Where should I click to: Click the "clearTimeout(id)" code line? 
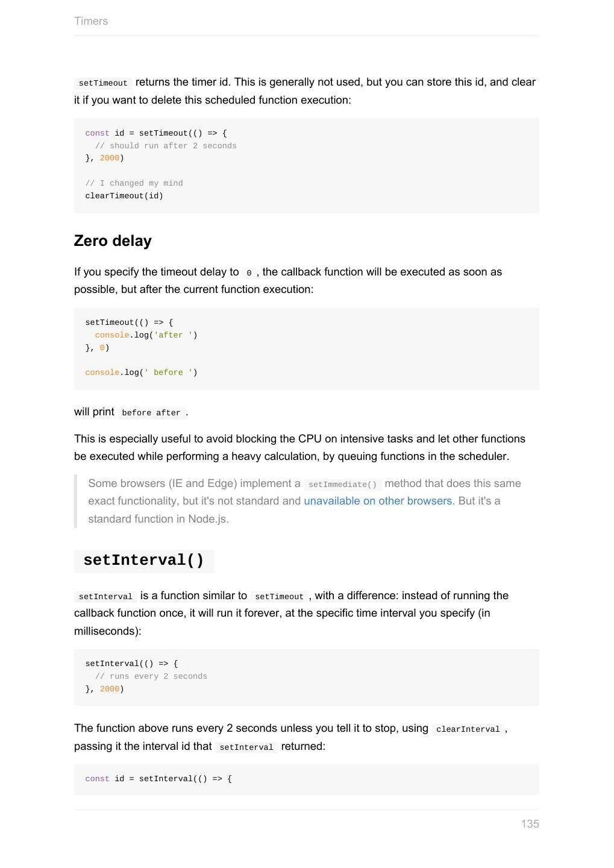pyautogui.click(x=124, y=196)
